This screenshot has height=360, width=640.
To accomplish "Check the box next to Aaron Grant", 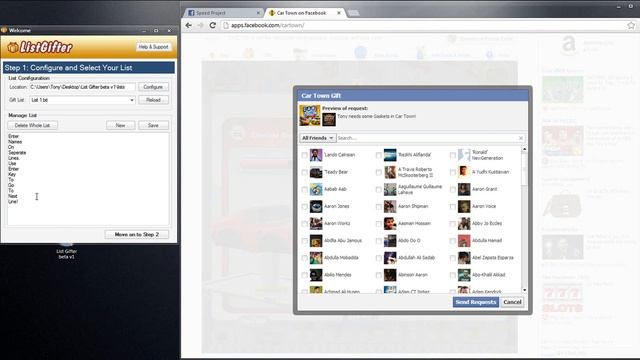I will click(452, 189).
